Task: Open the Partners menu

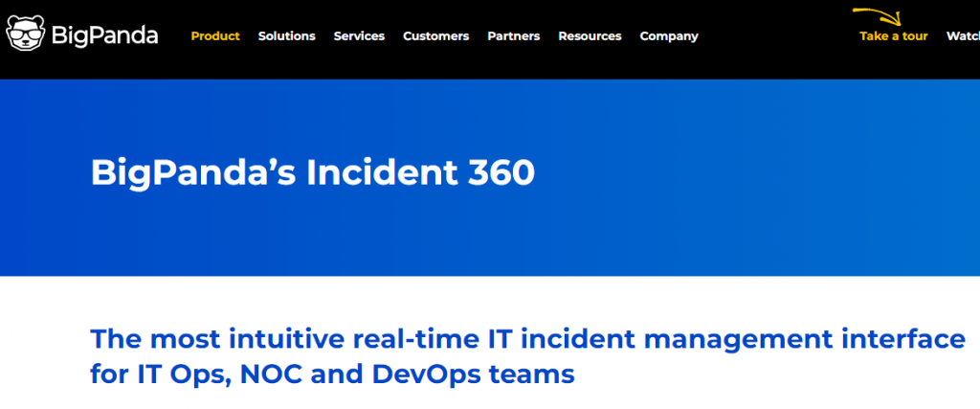Action: (x=514, y=36)
